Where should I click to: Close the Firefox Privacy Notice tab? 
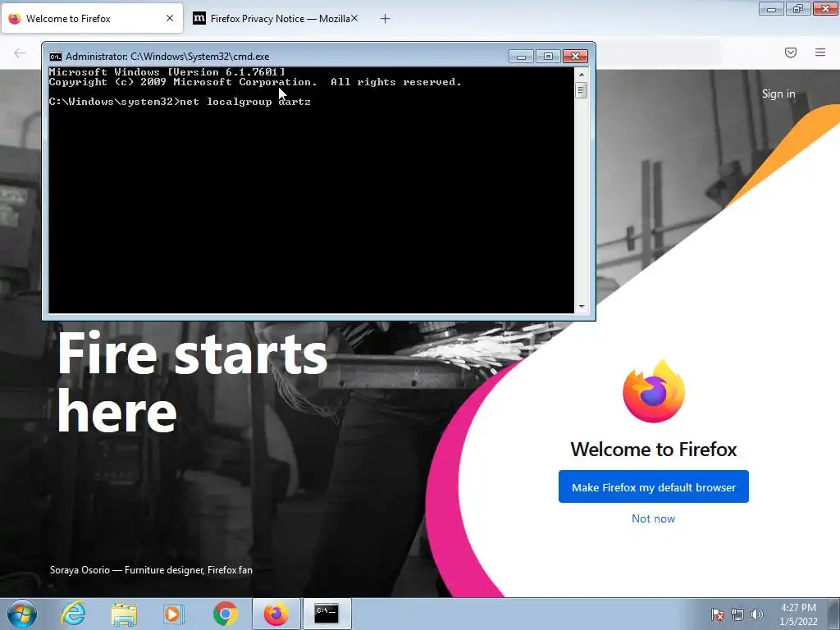(354, 18)
